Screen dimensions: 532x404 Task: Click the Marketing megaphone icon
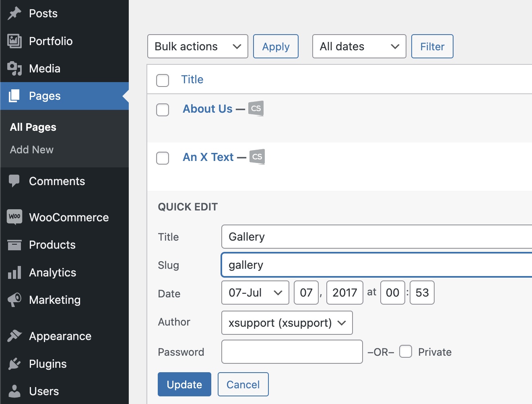(x=14, y=300)
